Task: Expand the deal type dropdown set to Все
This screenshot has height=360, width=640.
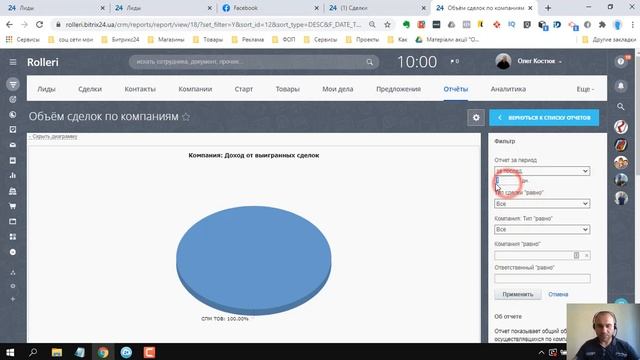Action: point(542,204)
